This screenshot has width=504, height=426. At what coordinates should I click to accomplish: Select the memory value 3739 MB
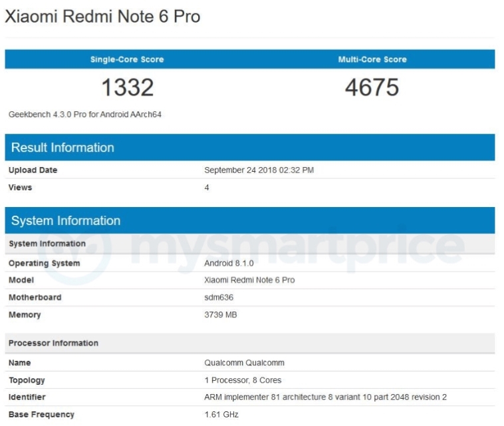(x=221, y=315)
